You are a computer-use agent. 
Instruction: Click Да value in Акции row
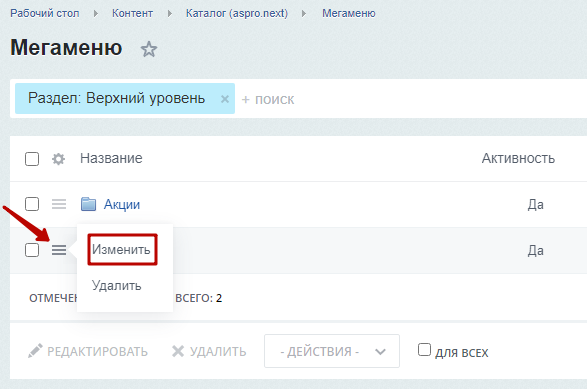click(536, 204)
